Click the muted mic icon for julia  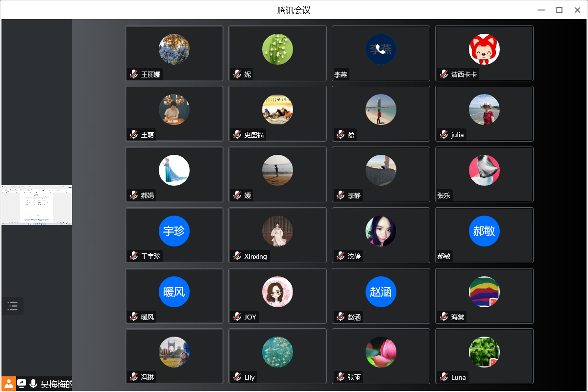pos(444,135)
